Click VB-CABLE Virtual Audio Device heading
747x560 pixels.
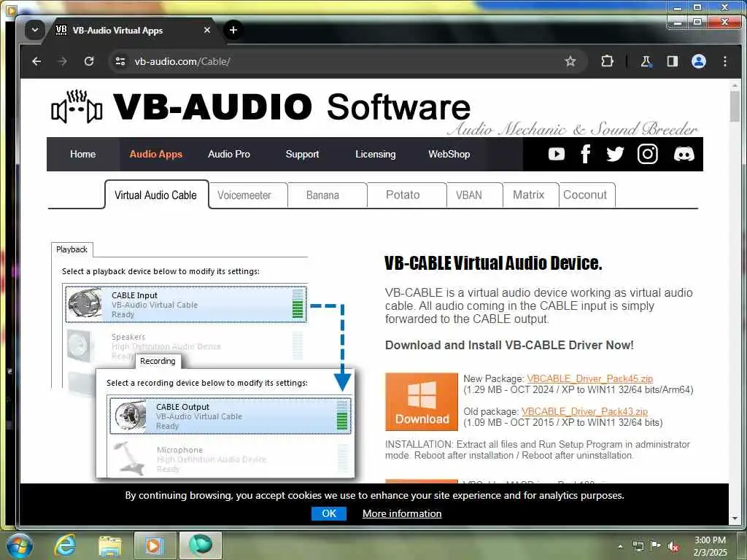pos(493,262)
